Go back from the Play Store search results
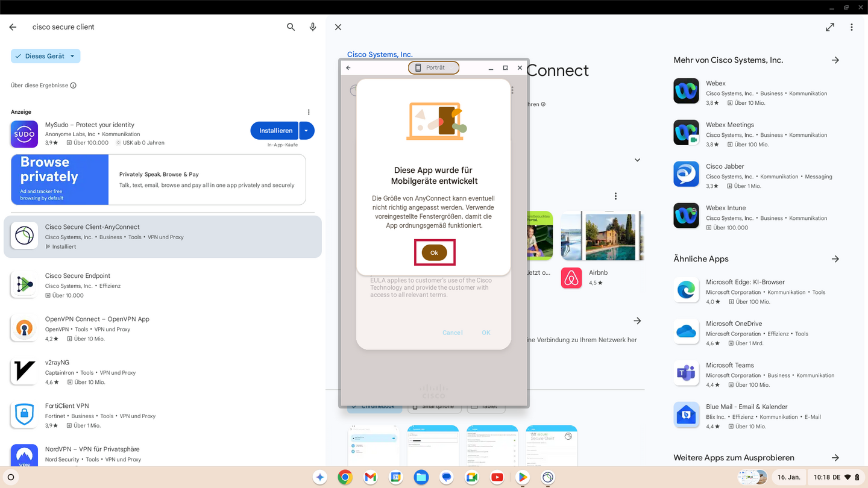Image resolution: width=868 pixels, height=488 pixels. (x=13, y=27)
